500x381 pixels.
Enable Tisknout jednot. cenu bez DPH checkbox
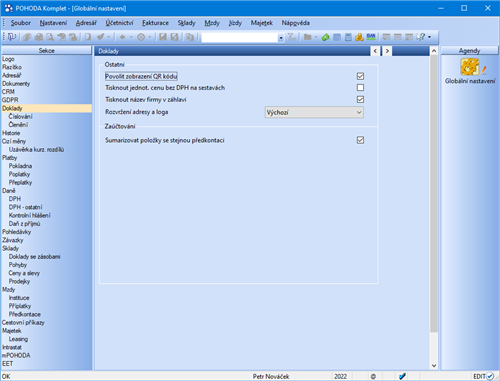[360, 88]
